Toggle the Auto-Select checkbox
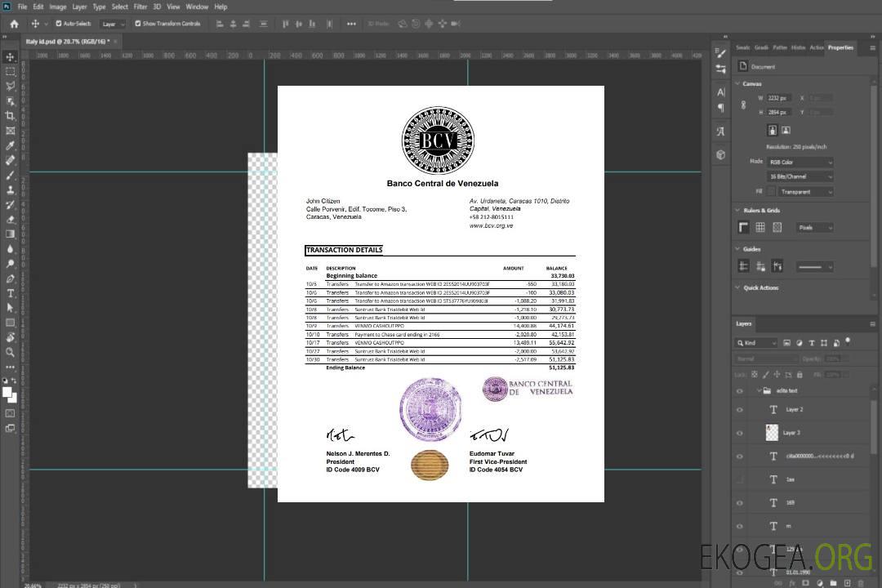Screen dimensions: 882x588 (x=59, y=24)
